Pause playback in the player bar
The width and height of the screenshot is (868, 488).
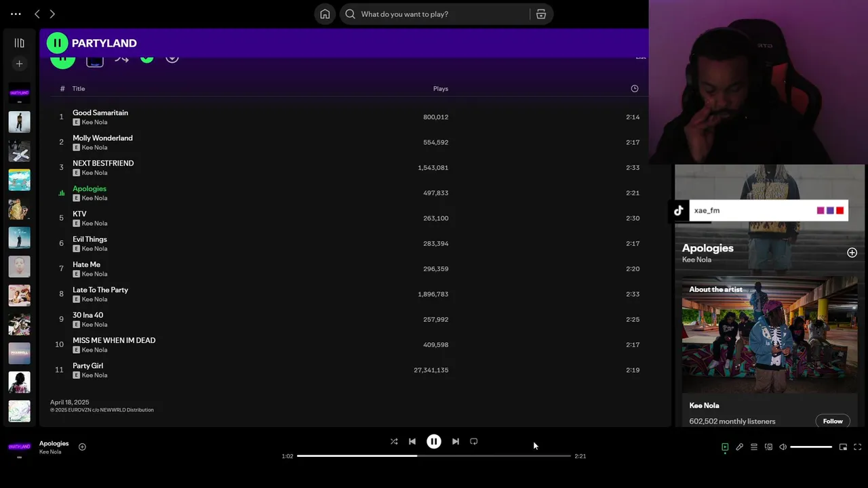434,441
